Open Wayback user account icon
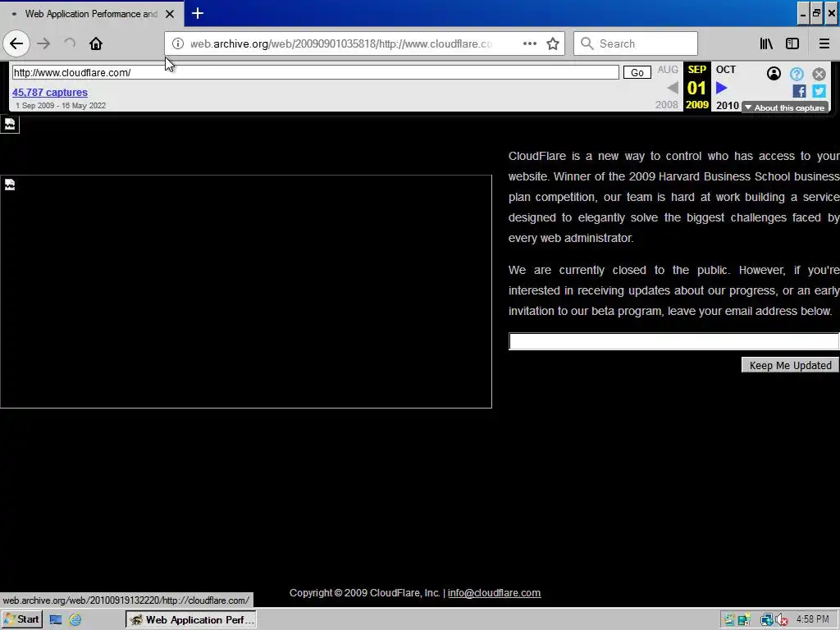Screen dimensions: 840x630 pos(774,73)
